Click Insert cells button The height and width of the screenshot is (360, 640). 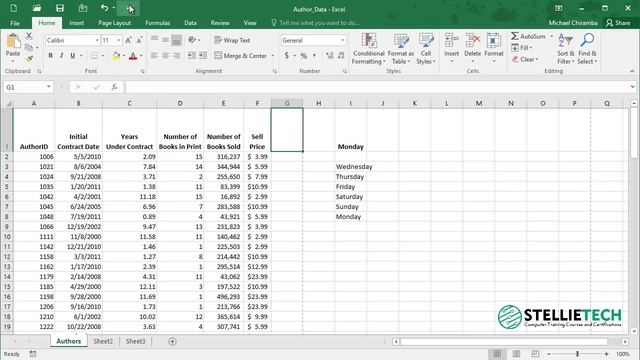click(451, 48)
